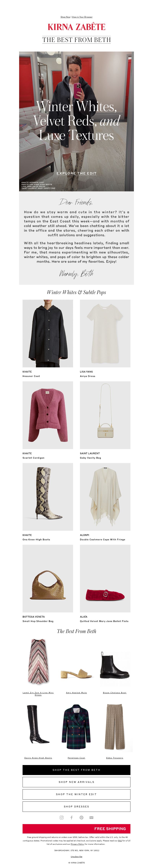Open the Khaite Hessner Coat image
The height and width of the screenshot is (868, 153).
tap(48, 333)
